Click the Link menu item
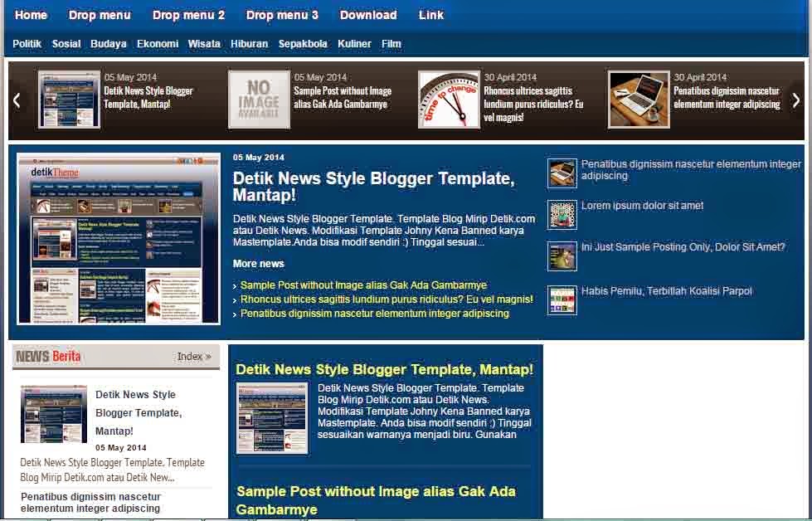812x521 pixels. (x=430, y=15)
